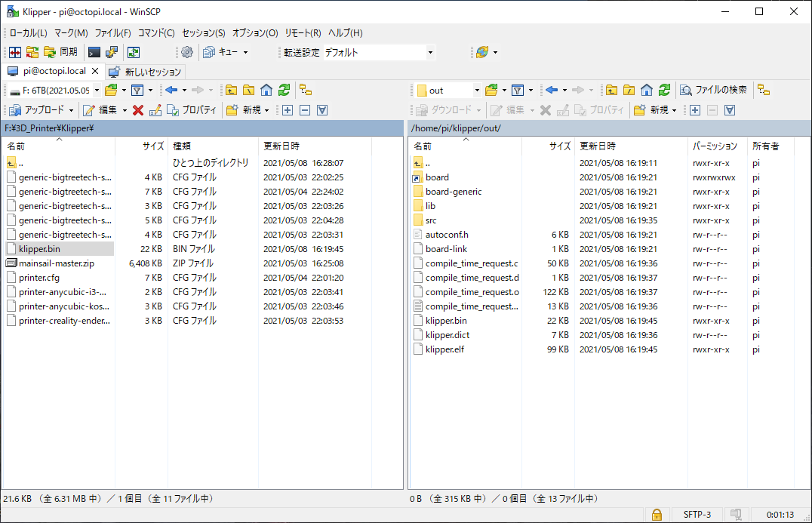Open the ローカル(L) menu
The width and height of the screenshot is (812, 523).
(29, 33)
